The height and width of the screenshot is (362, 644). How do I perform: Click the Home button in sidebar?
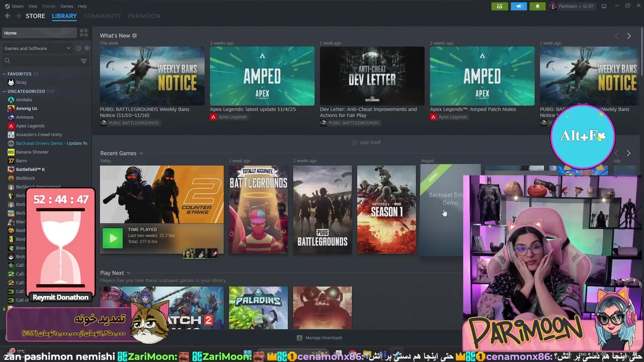(x=39, y=33)
